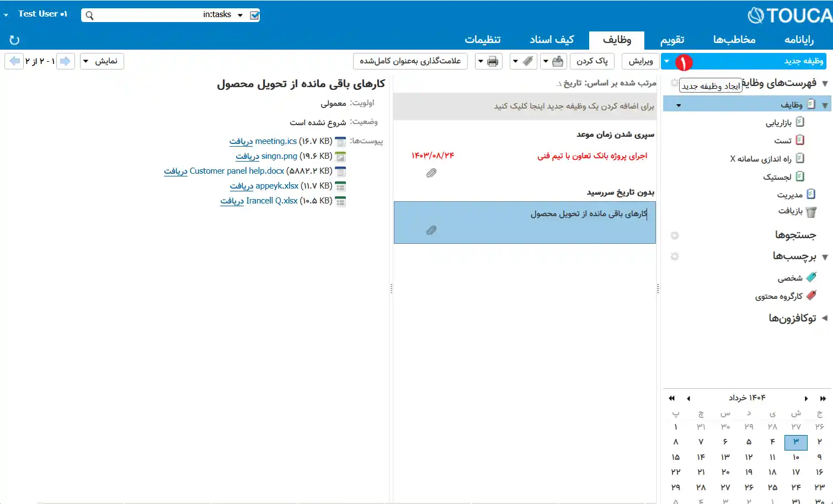Download the appeyk.xlsx attachment
Image resolution: width=833 pixels, height=504 pixels.
242,186
